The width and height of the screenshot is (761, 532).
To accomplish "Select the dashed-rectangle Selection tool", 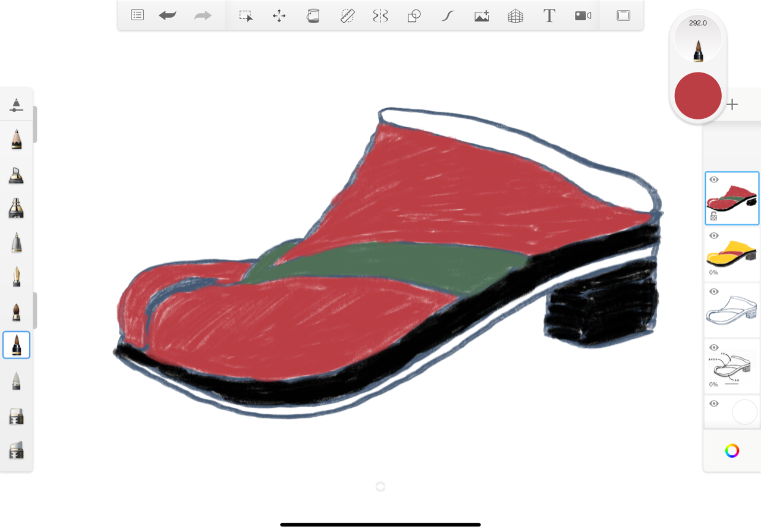I will [246, 16].
